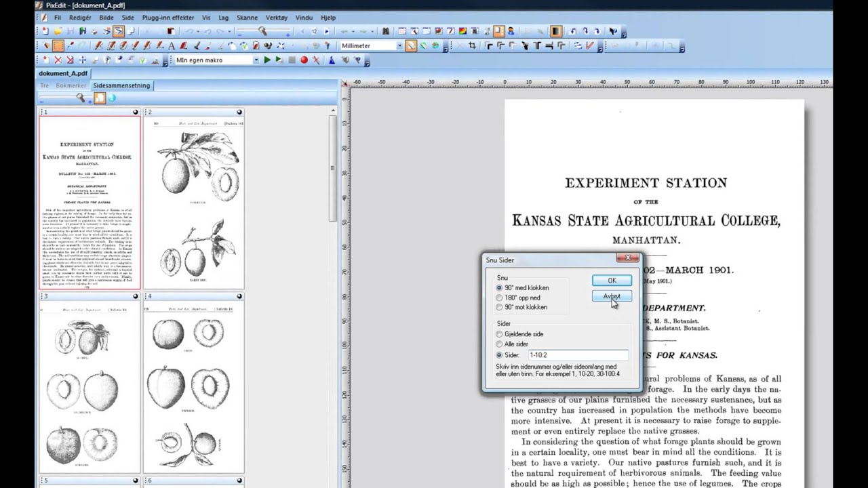868x488 pixels.
Task: Select the dokument_A.pdf document tab
Action: click(x=63, y=73)
